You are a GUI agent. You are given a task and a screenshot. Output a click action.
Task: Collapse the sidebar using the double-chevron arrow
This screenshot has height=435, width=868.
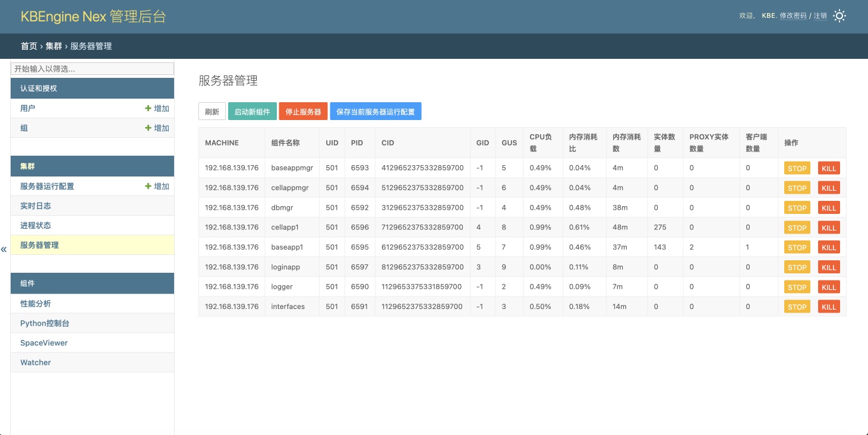click(4, 249)
